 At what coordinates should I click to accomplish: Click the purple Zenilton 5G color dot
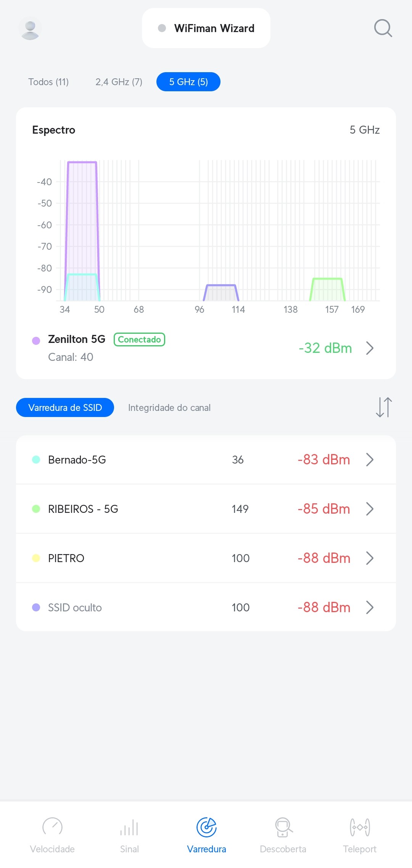coord(36,340)
